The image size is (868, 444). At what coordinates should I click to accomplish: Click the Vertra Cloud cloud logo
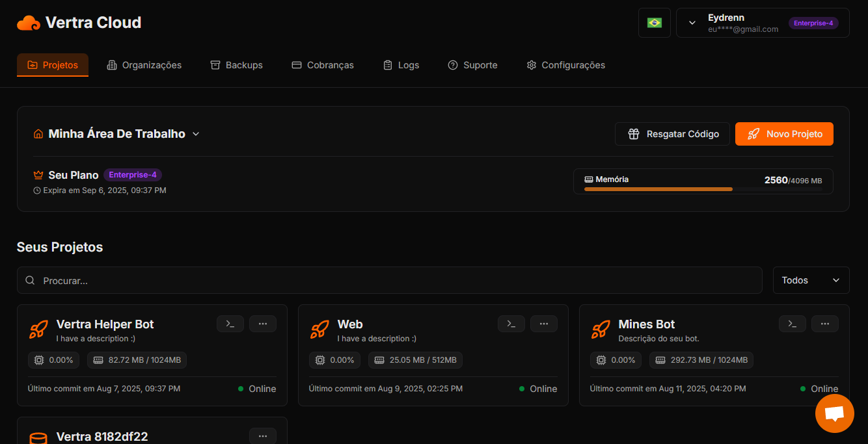27,22
